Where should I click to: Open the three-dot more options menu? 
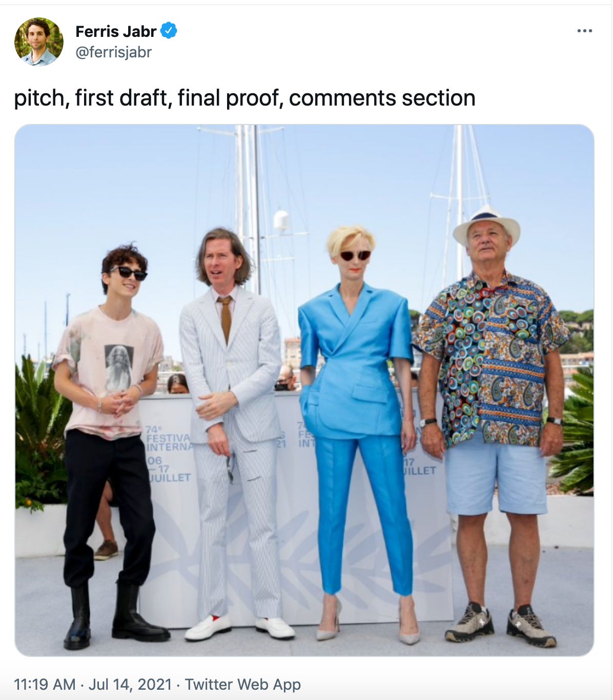click(x=584, y=31)
